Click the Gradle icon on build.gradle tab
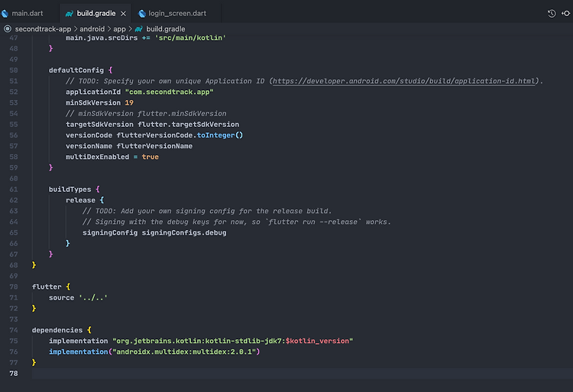 click(69, 14)
